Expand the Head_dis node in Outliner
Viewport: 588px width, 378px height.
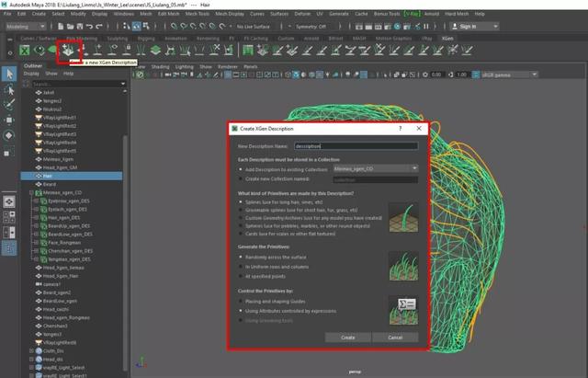pyautogui.click(x=31, y=360)
